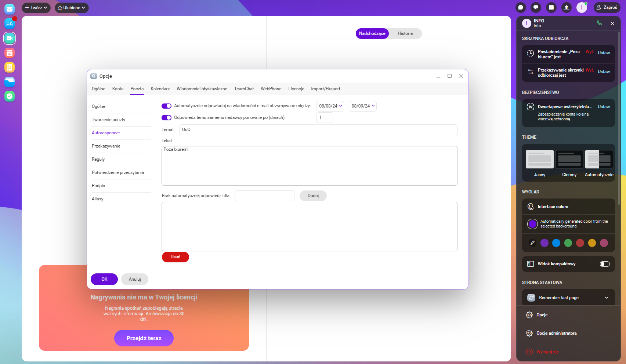Disable the automatic reply date-range toggle
The height and width of the screenshot is (364, 626).
tap(166, 106)
